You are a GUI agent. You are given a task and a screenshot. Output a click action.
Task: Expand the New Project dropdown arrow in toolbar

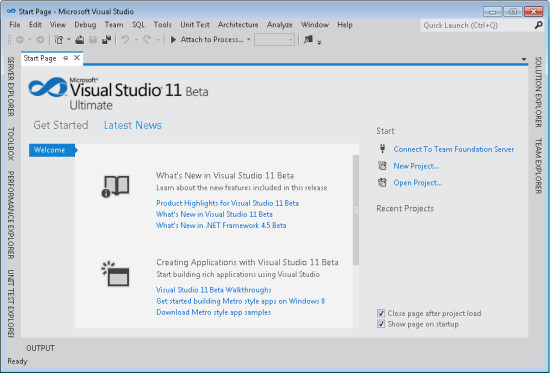[x=69, y=40]
